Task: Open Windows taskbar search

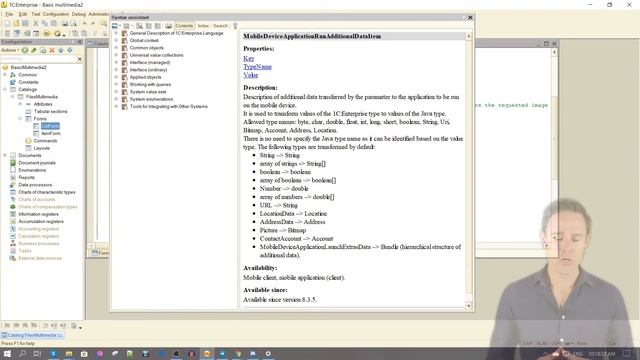Action: pos(22,353)
